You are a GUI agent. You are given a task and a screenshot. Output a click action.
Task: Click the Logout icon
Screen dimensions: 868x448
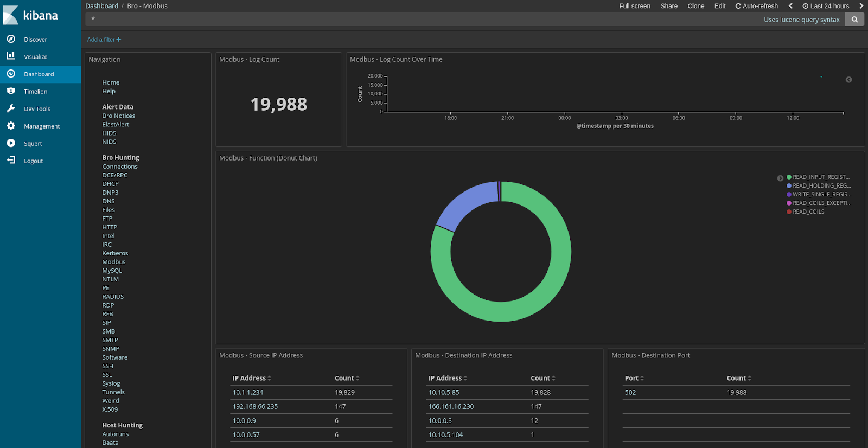pyautogui.click(x=11, y=161)
